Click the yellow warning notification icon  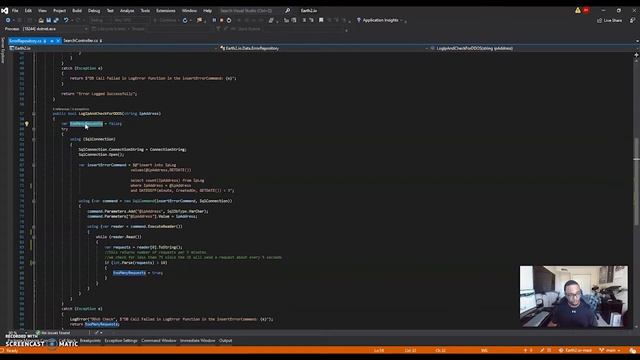[578, 11]
